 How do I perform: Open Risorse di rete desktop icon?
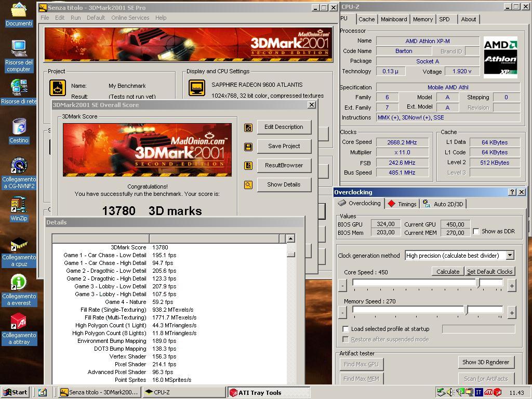(19, 87)
